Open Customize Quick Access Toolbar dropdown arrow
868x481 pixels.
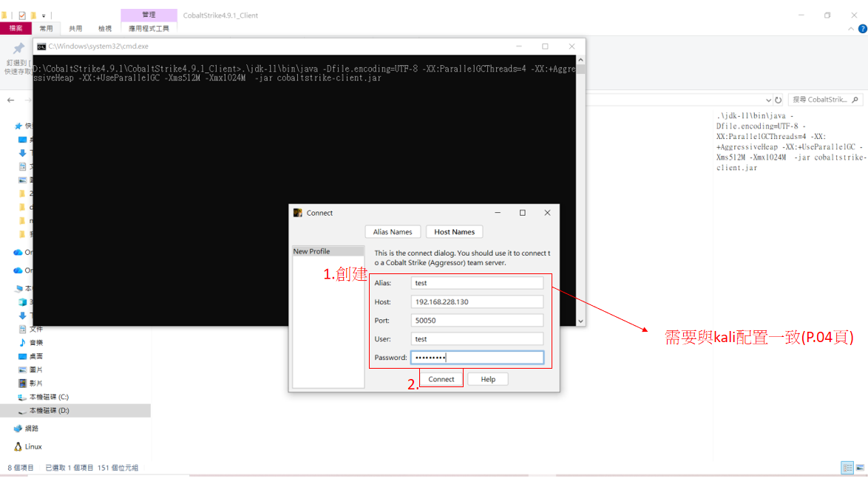coord(44,16)
